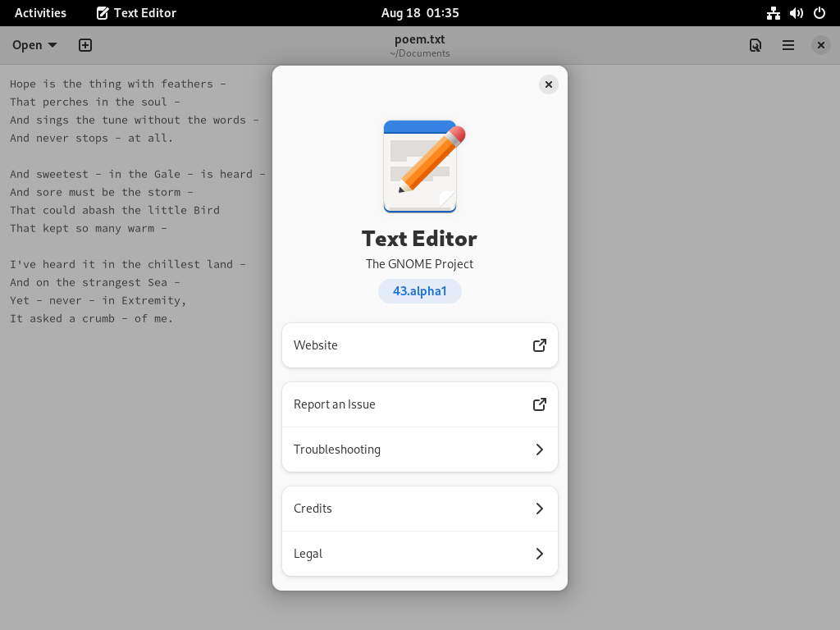Open the file chooser via Open button
Viewport: 840px width, 630px height.
coord(34,45)
